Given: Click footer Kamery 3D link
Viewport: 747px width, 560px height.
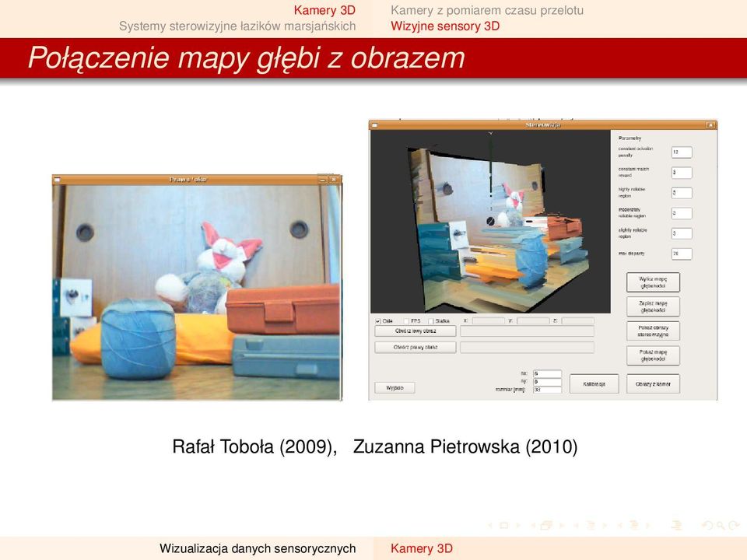Looking at the screenshot, I should (422, 548).
